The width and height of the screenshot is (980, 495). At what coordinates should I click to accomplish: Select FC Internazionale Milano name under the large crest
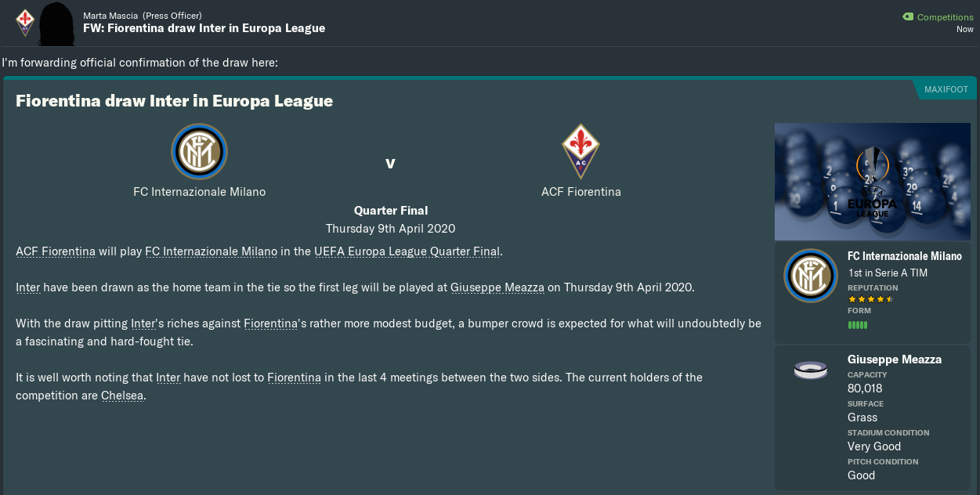pyautogui.click(x=199, y=191)
